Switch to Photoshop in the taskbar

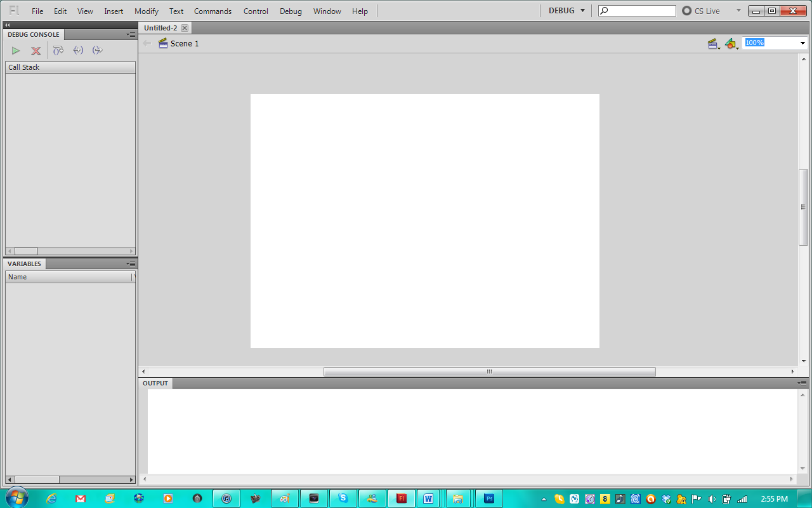tap(489, 498)
